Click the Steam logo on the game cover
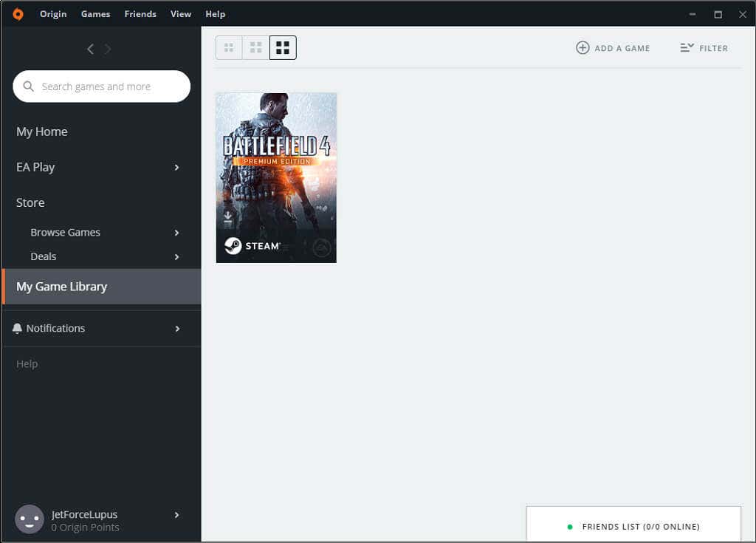The image size is (756, 543). 233,246
